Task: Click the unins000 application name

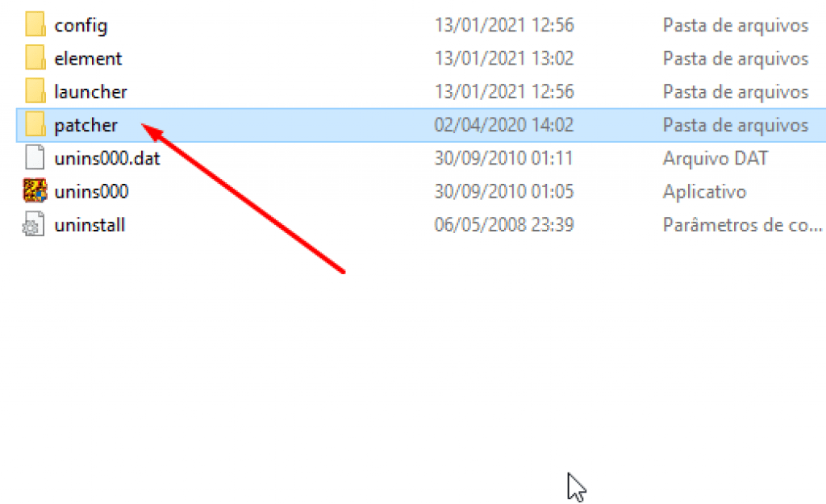Action: tap(91, 192)
